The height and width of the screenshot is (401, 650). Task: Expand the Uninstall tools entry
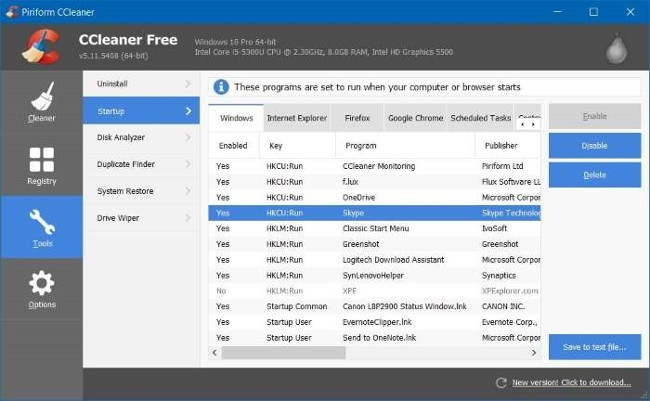tap(140, 83)
